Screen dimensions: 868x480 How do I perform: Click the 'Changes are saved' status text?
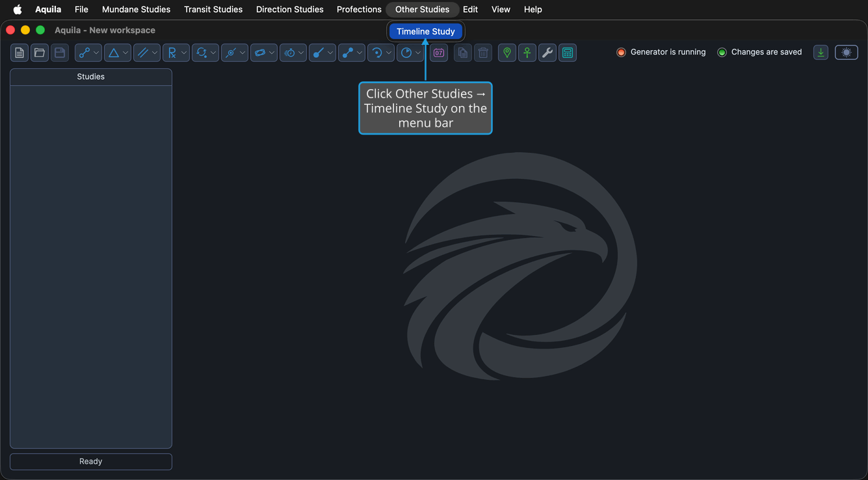(767, 52)
